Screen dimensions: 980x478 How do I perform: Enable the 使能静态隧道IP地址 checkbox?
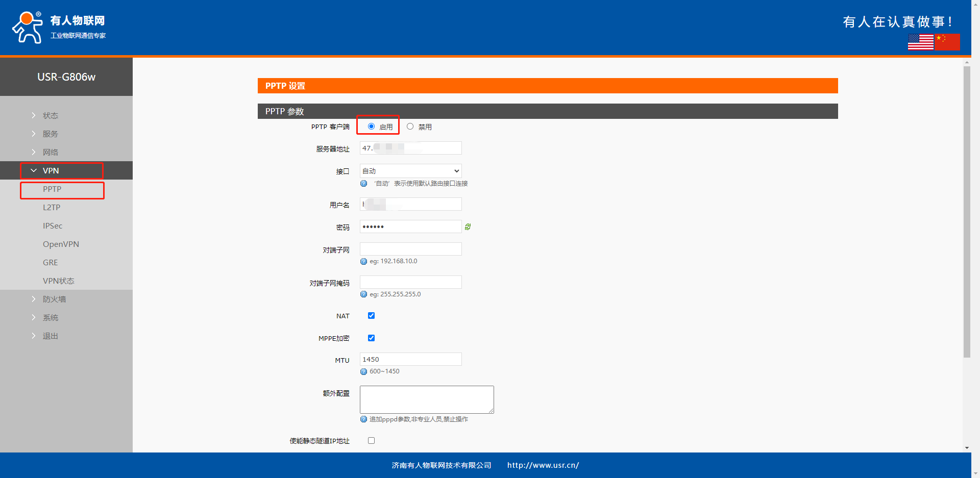point(371,441)
